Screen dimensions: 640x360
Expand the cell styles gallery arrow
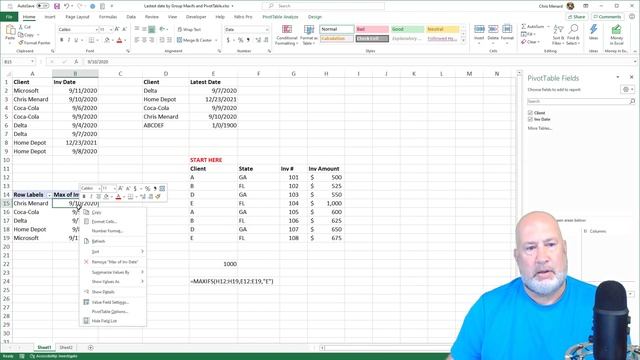point(463,41)
